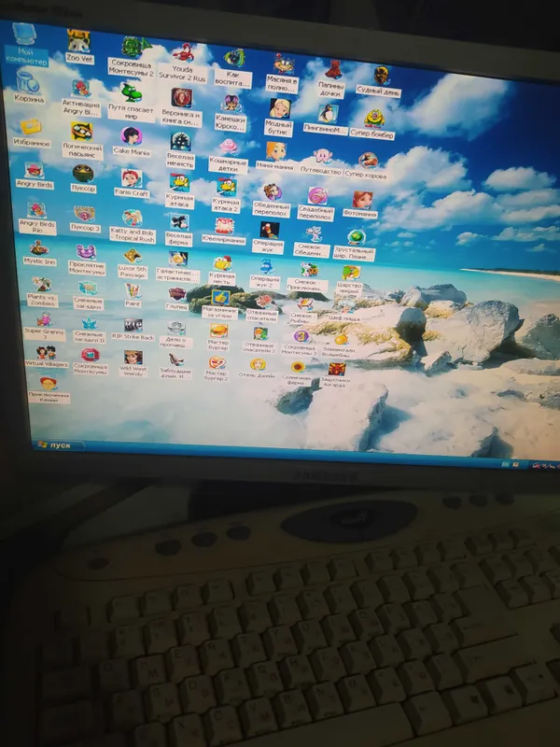Open the Отель Джейн shortcut
This screenshot has width=560, height=747.
[258, 370]
